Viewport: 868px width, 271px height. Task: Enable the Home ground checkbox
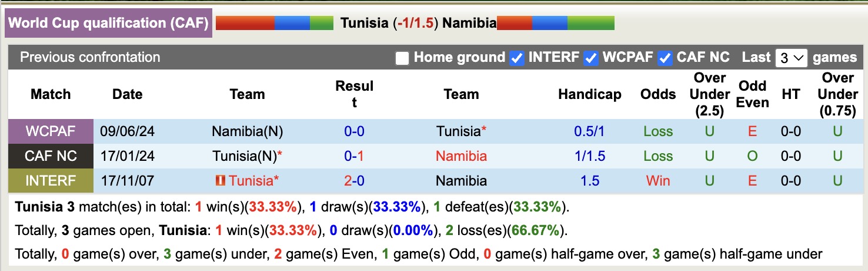[402, 58]
